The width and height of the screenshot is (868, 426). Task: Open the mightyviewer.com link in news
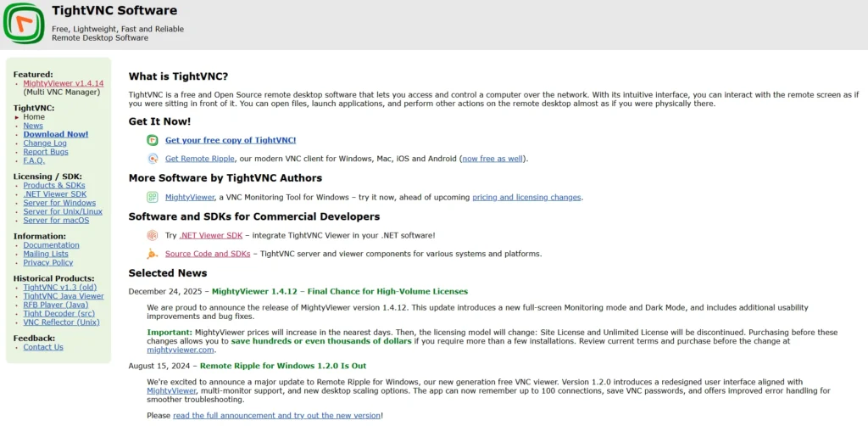pyautogui.click(x=181, y=350)
